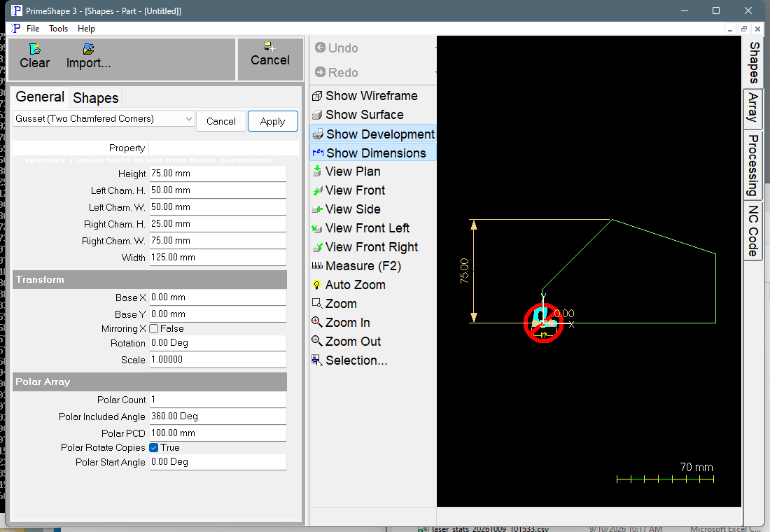Click the Apply button
Image resolution: width=770 pixels, height=532 pixels.
pyautogui.click(x=272, y=121)
